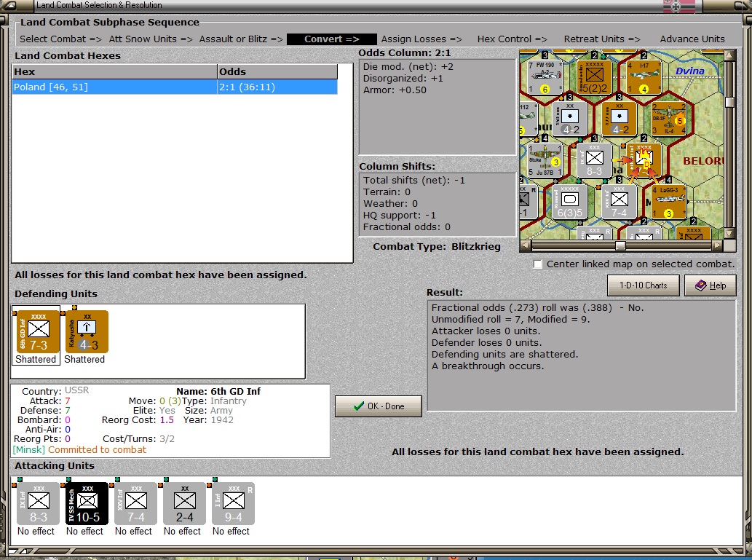752x560 pixels.
Task: Click the Odds column header
Action: point(277,71)
